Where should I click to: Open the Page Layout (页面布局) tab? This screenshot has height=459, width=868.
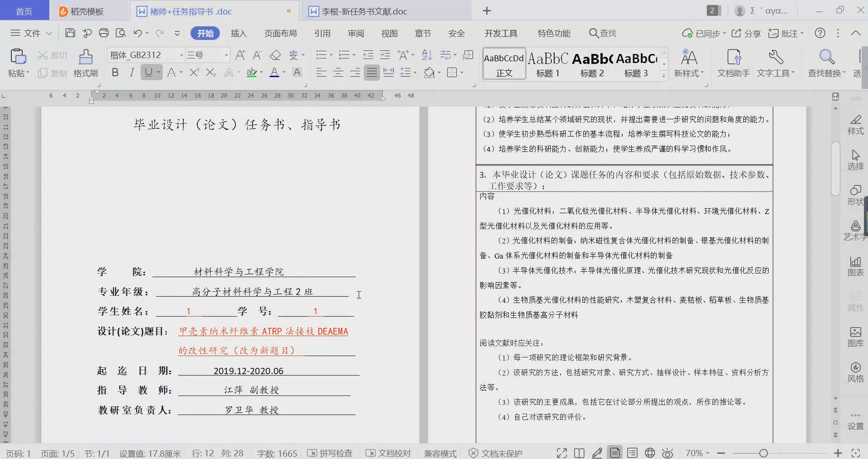pos(281,33)
